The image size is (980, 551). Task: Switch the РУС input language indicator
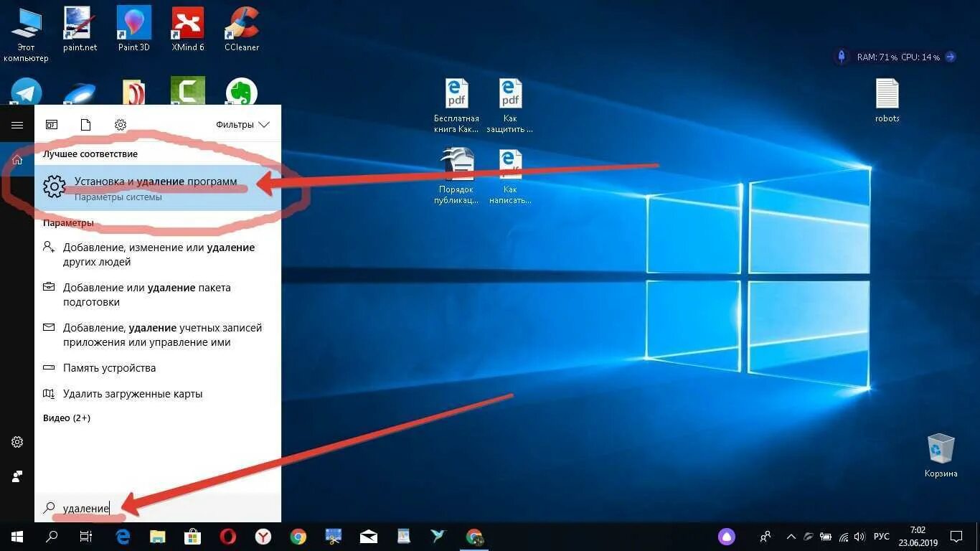(x=882, y=536)
